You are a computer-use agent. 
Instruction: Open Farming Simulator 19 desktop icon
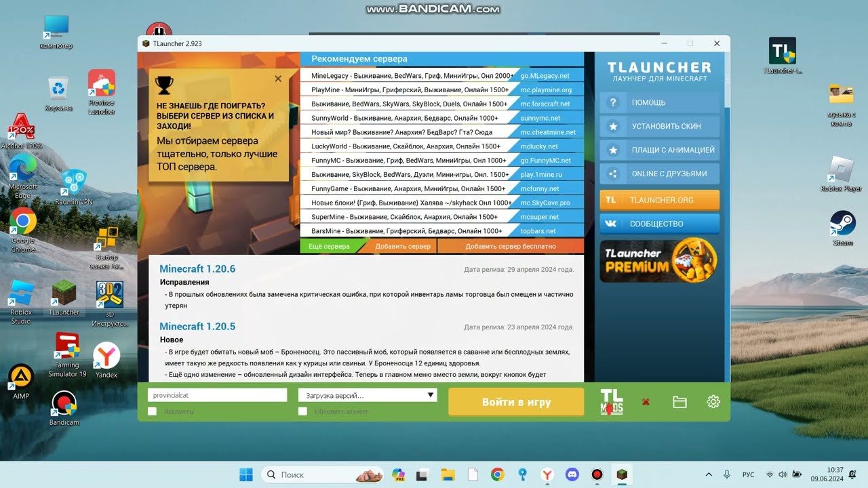coord(67,355)
